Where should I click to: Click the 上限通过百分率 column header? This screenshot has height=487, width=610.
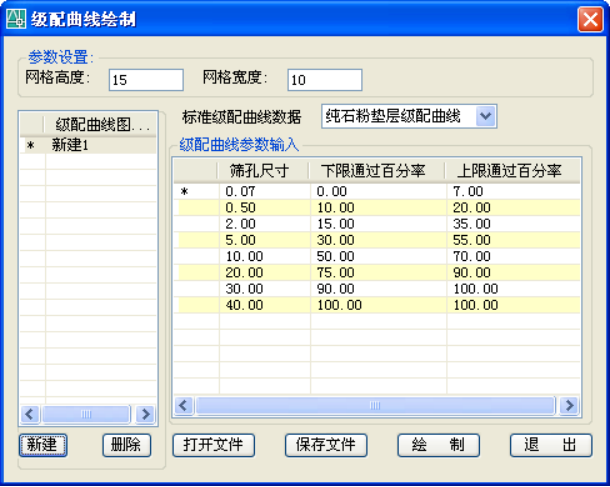(x=513, y=171)
